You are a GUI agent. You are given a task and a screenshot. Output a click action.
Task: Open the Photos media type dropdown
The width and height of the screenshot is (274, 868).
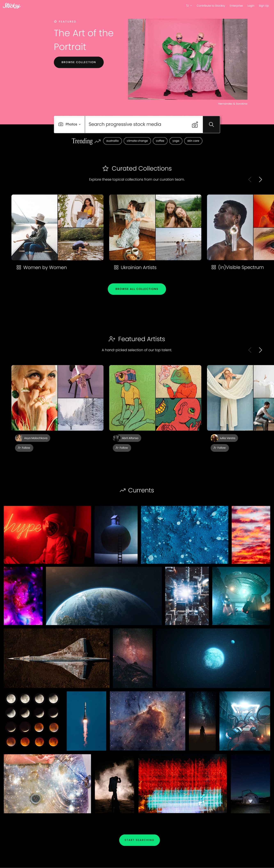pos(70,124)
